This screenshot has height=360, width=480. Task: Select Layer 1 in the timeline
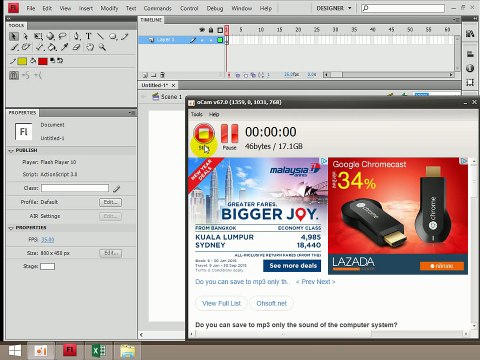(166, 40)
